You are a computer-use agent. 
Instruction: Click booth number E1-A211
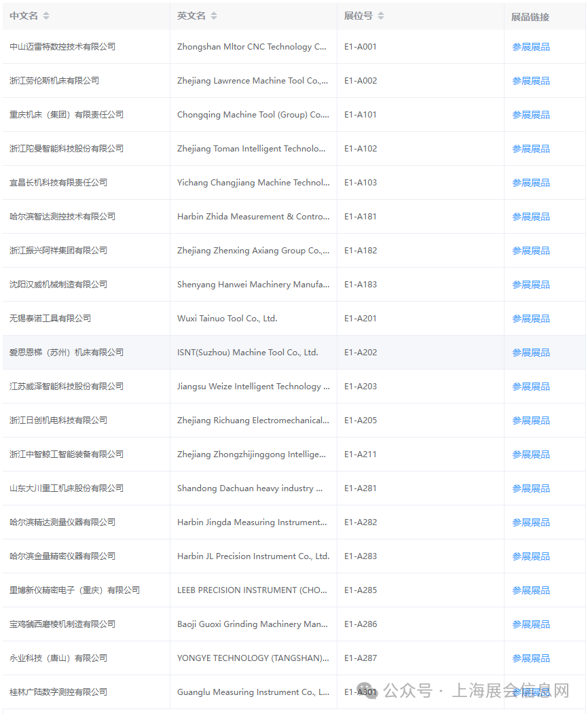361,454
